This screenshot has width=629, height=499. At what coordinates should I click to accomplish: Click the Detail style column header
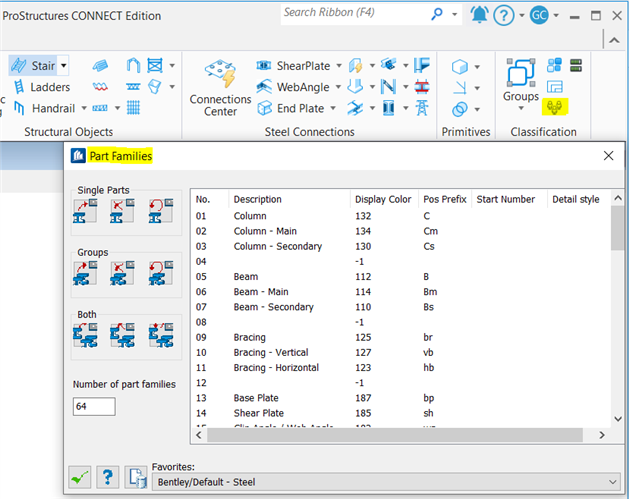click(x=576, y=199)
